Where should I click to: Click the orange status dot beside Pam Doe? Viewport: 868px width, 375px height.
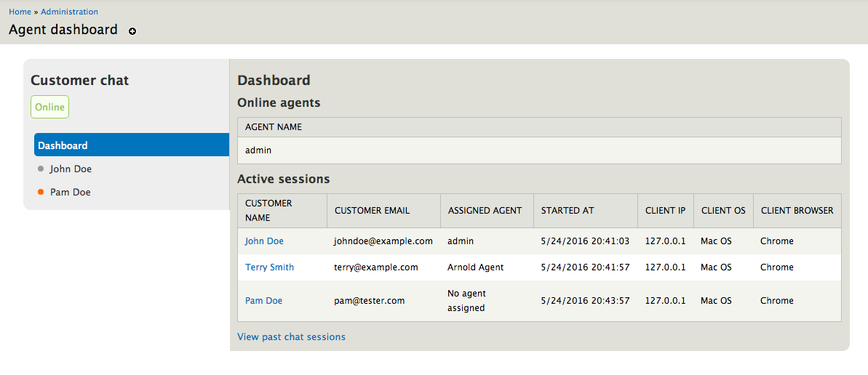click(x=41, y=192)
